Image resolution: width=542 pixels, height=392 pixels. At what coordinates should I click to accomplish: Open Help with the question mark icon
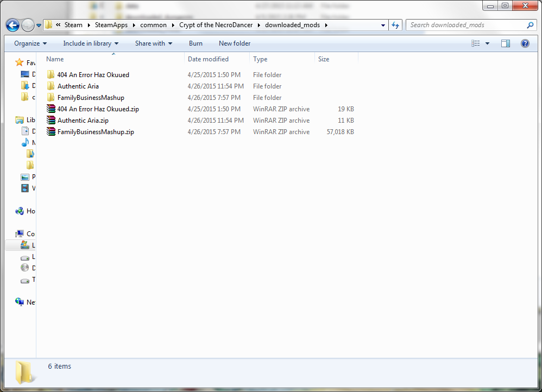(x=525, y=43)
